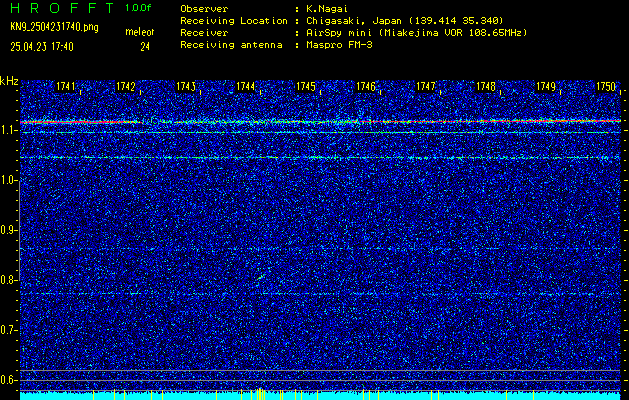Click the Chigasaki, Japan location value

point(405,20)
